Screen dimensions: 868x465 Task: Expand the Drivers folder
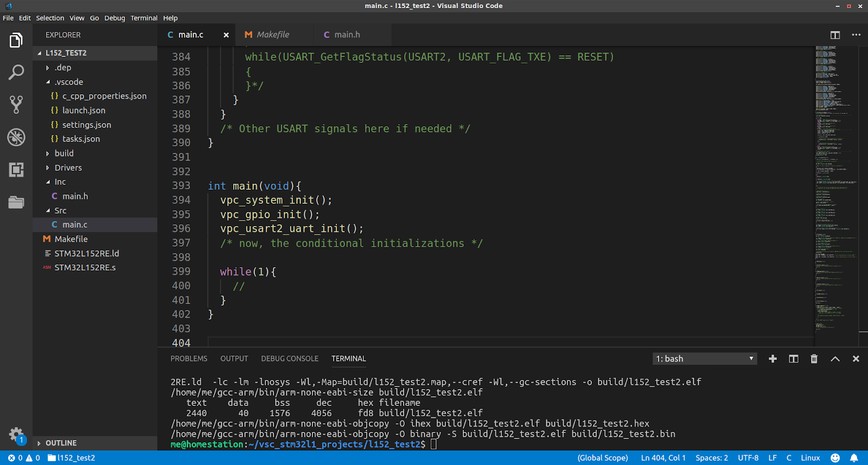coord(68,168)
